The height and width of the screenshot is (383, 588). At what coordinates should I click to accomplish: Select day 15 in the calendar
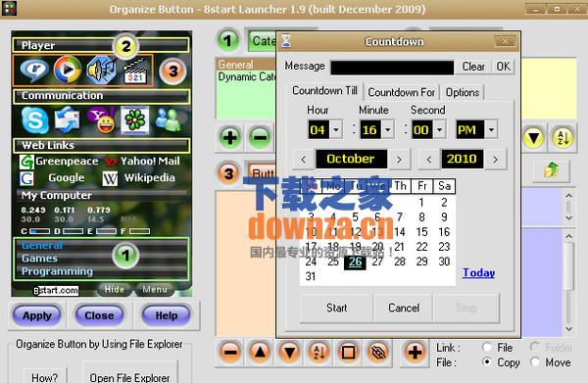[x=421, y=232]
